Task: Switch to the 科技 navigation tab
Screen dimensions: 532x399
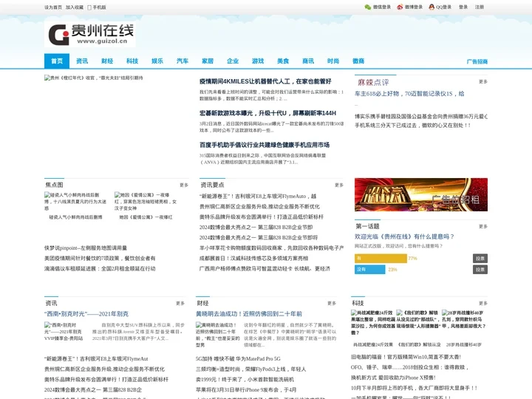Action: coord(132,61)
